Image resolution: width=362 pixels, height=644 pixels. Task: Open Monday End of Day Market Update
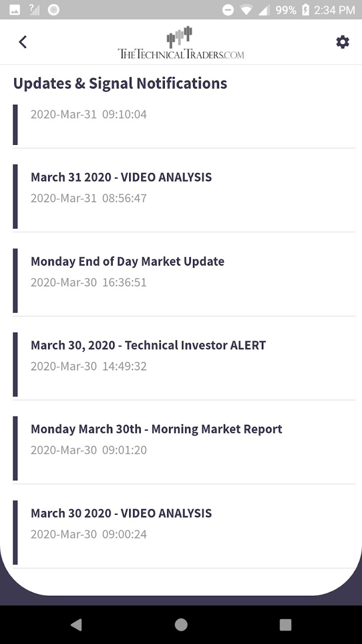pos(184,274)
